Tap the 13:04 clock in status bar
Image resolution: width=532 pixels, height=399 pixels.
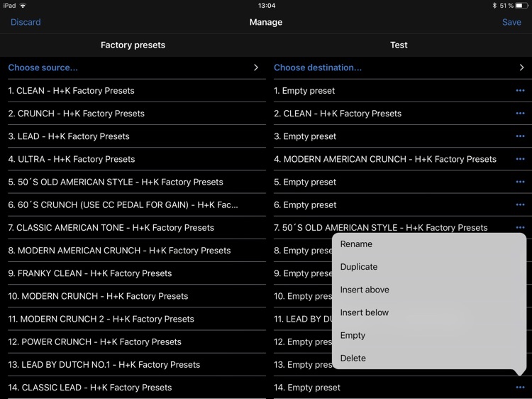[x=267, y=6]
